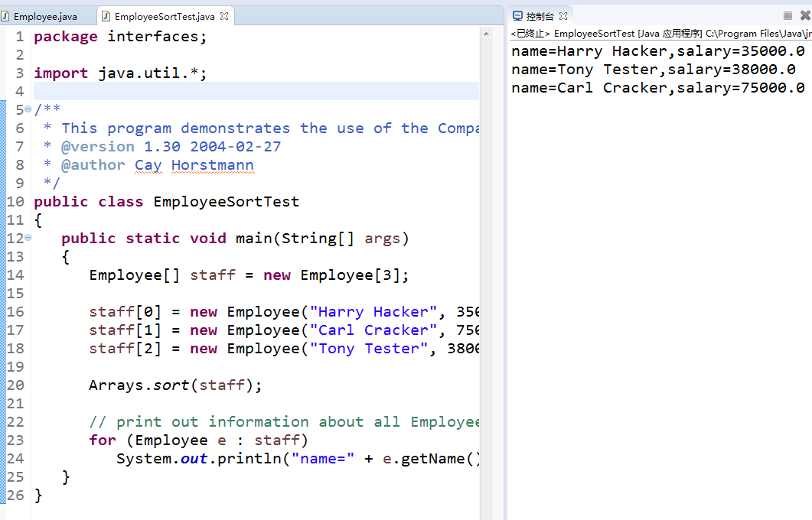Click console output 'name=Tony Tester,salary=38000.0'
Viewport: 812px width, 520px height.
654,70
